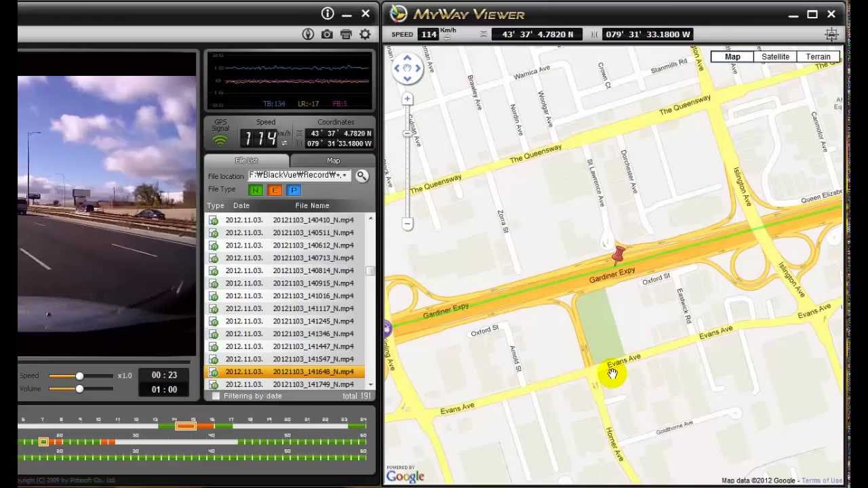
Task: Switch to the File List tab
Action: coord(247,161)
